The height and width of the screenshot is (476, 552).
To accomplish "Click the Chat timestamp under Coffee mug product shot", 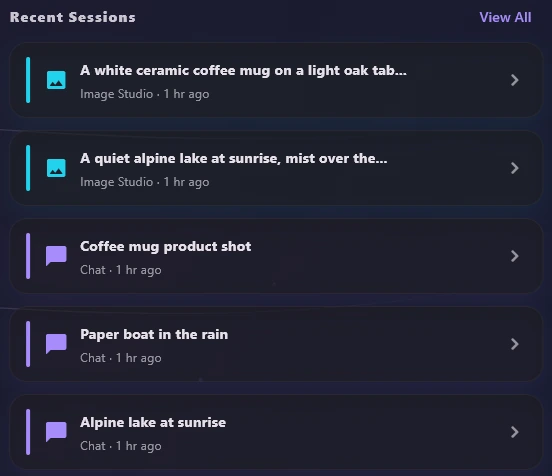I will coord(121,270).
